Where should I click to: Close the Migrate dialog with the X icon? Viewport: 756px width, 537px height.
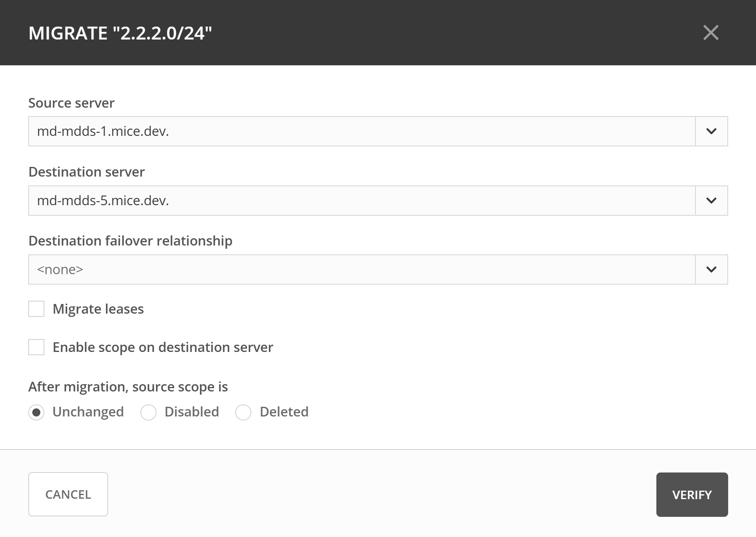(711, 33)
